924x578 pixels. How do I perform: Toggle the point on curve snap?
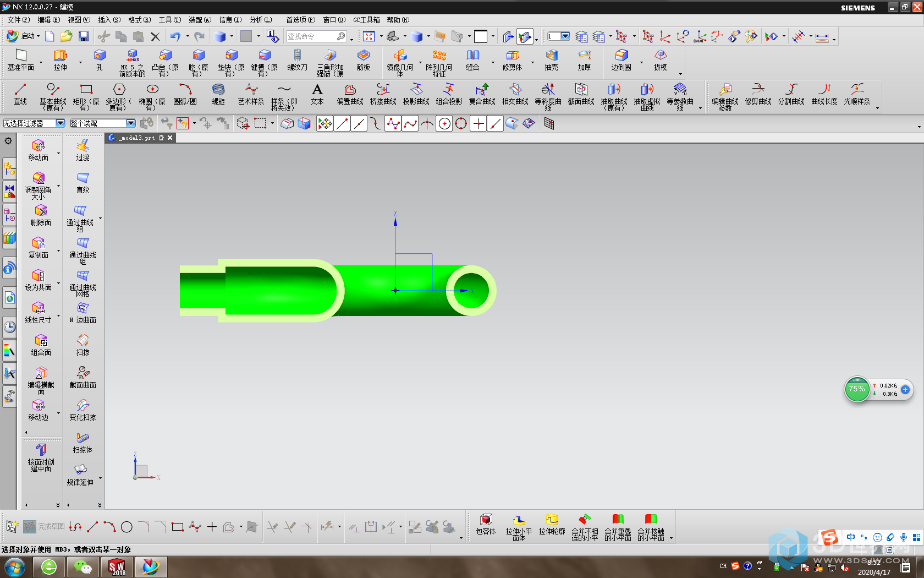[x=496, y=124]
